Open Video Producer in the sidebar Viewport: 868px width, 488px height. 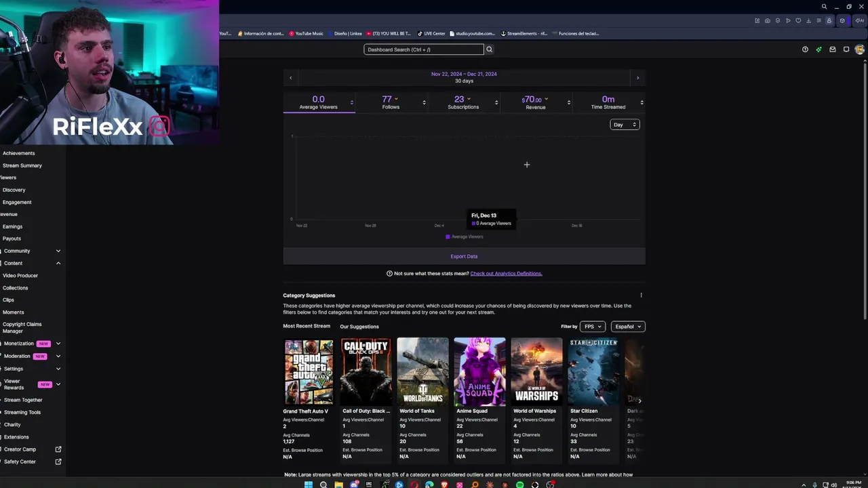tap(20, 276)
